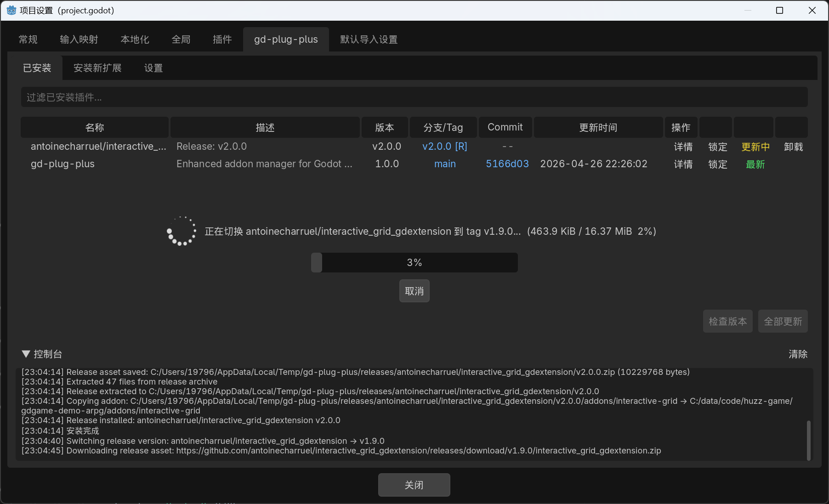Select the gd-plug-plus row name
Viewport: 829px width, 504px height.
pos(62,164)
